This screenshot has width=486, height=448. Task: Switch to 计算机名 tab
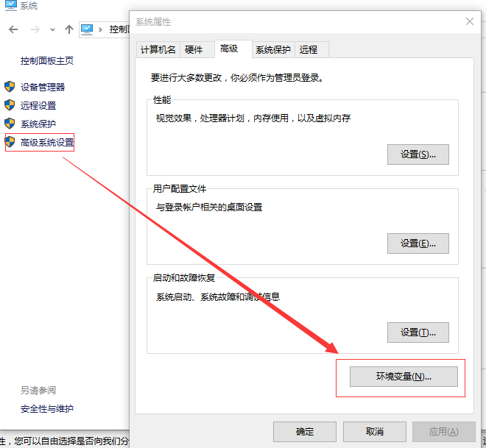[158, 49]
